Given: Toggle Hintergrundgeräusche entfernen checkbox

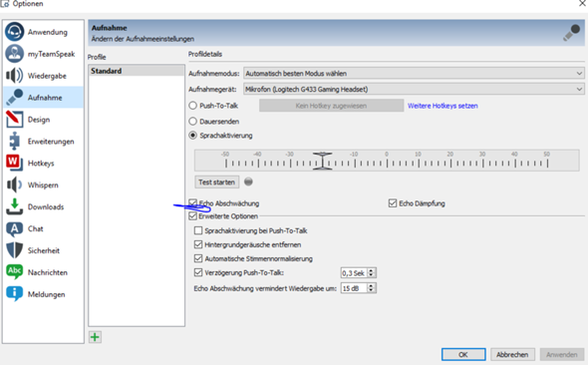Looking at the screenshot, I should [x=198, y=244].
